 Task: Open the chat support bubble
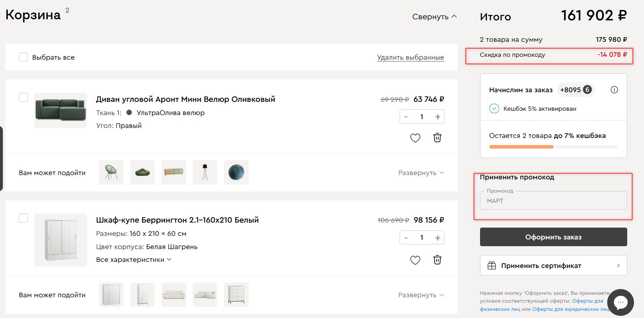click(620, 302)
